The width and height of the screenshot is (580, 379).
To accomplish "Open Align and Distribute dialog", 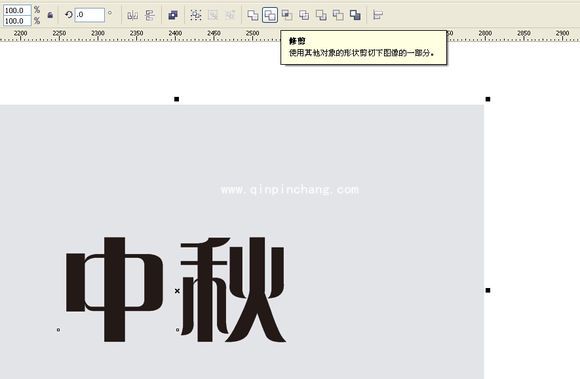I will pyautogui.click(x=378, y=15).
